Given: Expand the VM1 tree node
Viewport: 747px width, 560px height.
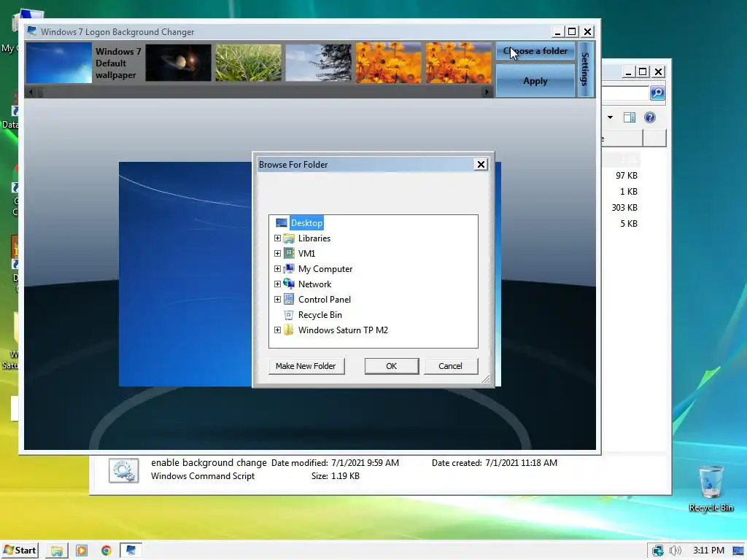Looking at the screenshot, I should pyautogui.click(x=277, y=253).
